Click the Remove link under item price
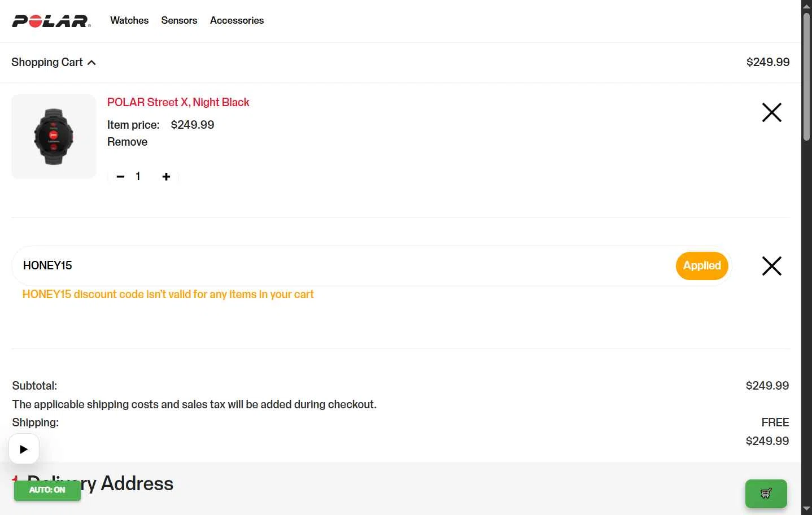Screen dimensions: 812x515 (x=127, y=142)
